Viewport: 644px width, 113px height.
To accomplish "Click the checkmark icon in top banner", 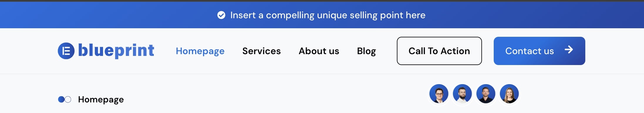I will click(x=221, y=15).
